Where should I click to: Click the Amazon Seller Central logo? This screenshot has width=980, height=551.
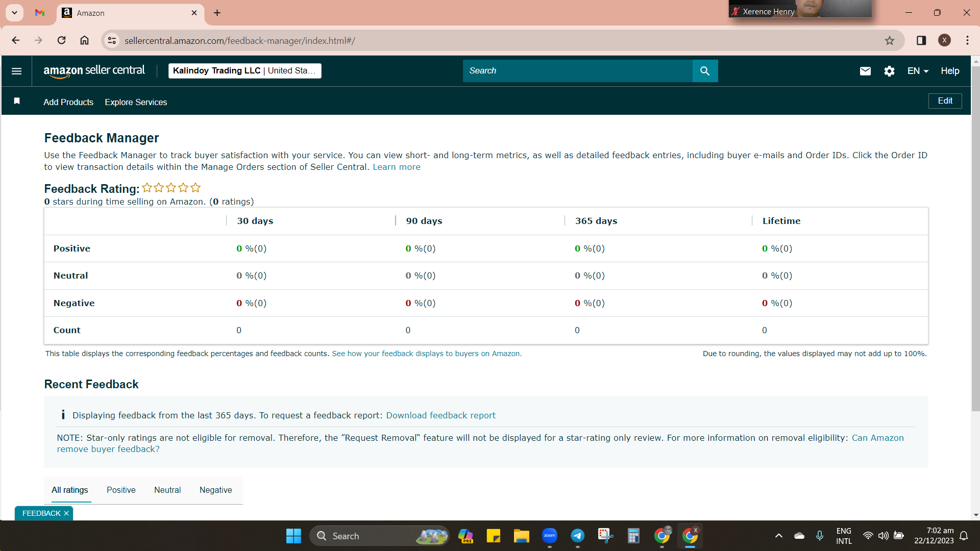94,71
